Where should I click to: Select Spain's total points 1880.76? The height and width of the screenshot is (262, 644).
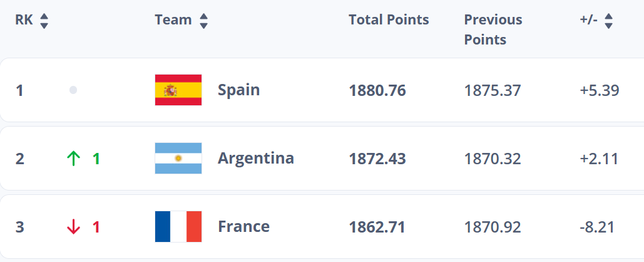[x=377, y=90]
